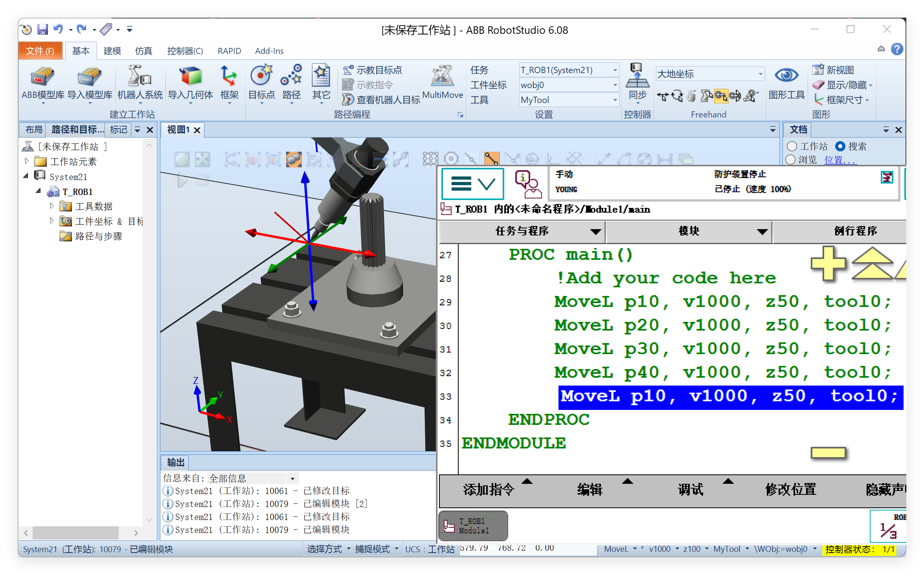Image resolution: width=924 pixels, height=575 pixels.
Task: Click the 编辑 pendant button
Action: pyautogui.click(x=590, y=489)
